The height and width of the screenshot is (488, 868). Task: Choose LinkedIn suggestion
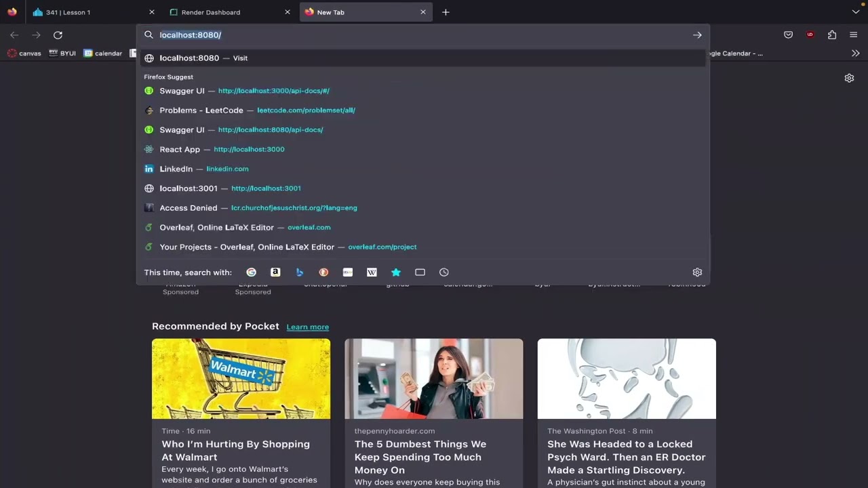click(x=423, y=169)
